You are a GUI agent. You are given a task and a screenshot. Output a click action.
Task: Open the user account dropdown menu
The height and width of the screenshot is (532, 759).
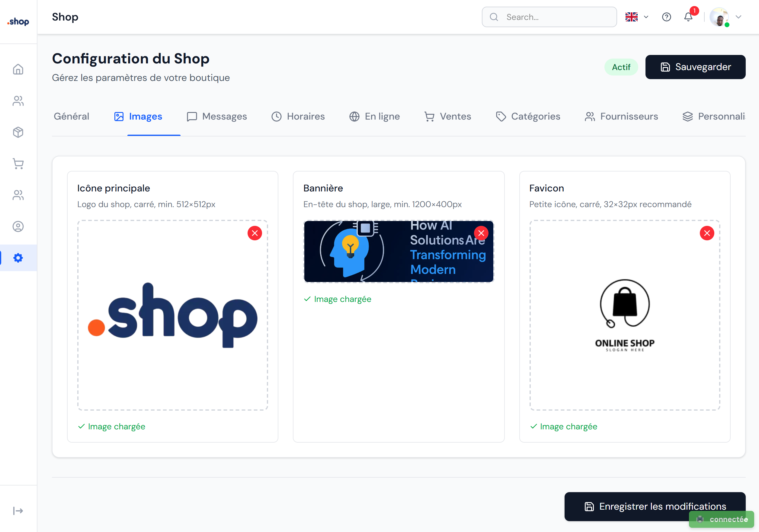tap(738, 17)
